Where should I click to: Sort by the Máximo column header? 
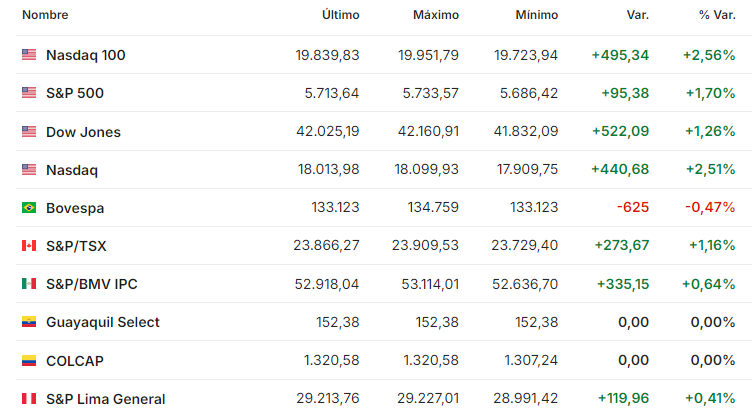point(436,15)
